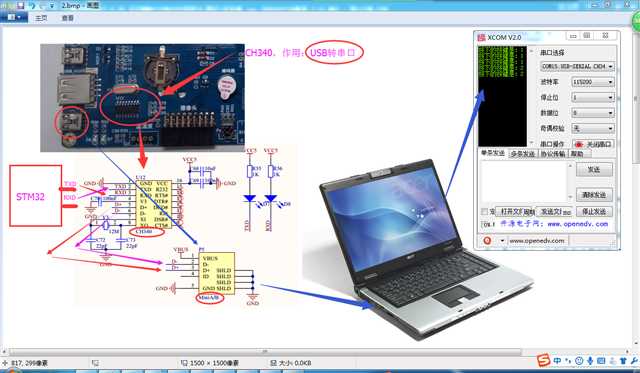640x373 pixels.
Task: Open the shirt skin icon in the IME toolbar
Action: click(x=623, y=361)
